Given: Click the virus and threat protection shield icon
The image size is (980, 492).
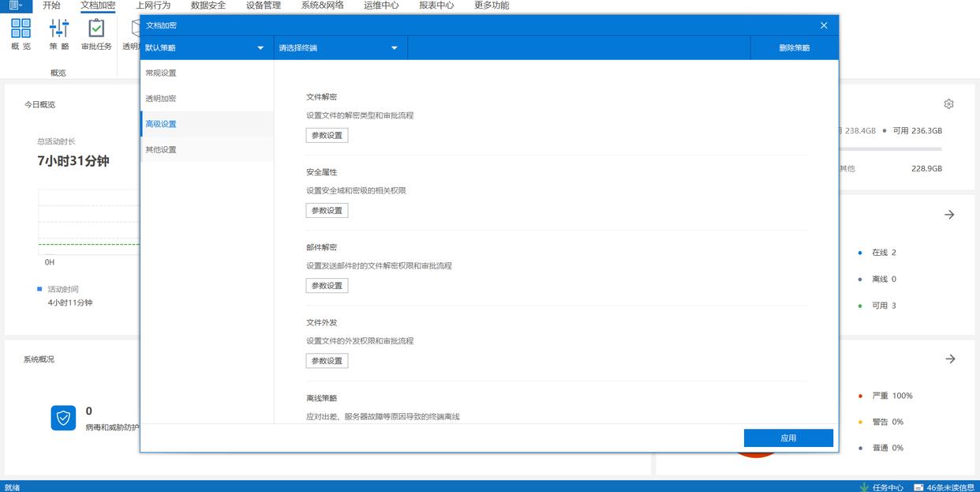Looking at the screenshot, I should [63, 418].
